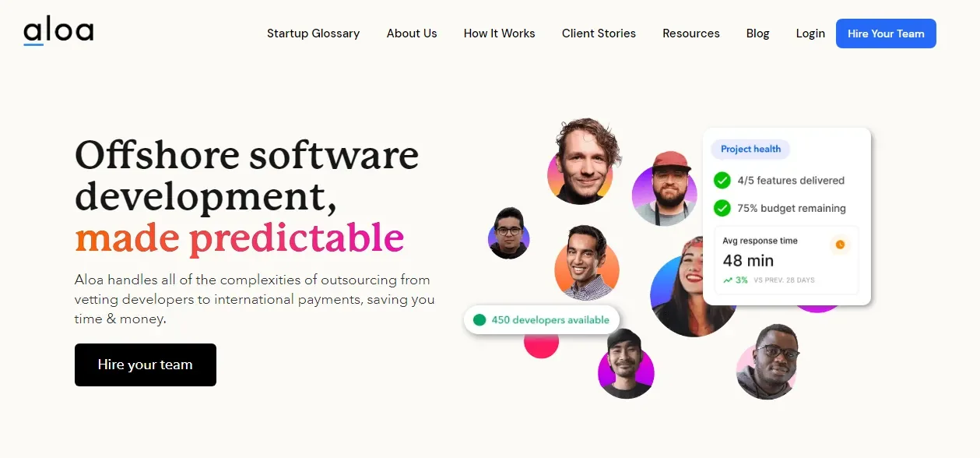View Client Stories page
The height and width of the screenshot is (458, 980).
599,33
